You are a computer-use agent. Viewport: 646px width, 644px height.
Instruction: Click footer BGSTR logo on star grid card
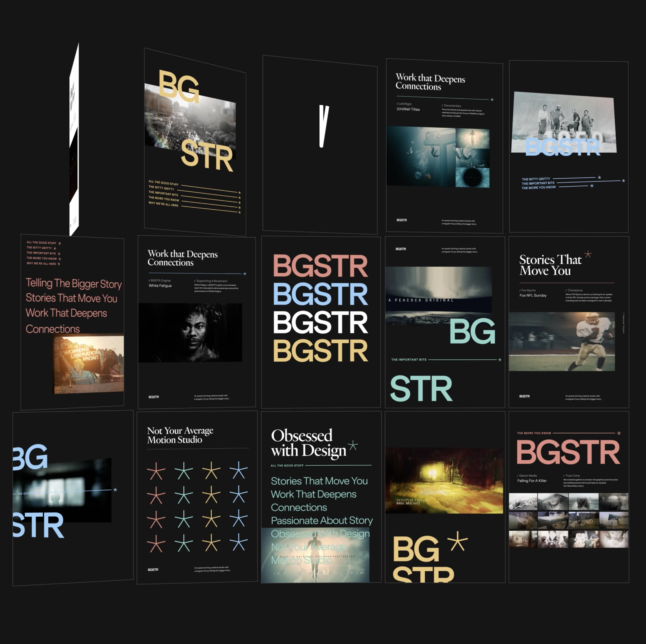[x=153, y=570]
